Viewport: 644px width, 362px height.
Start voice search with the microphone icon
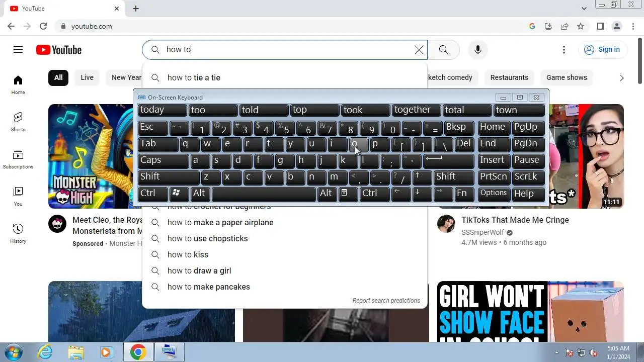tap(478, 49)
